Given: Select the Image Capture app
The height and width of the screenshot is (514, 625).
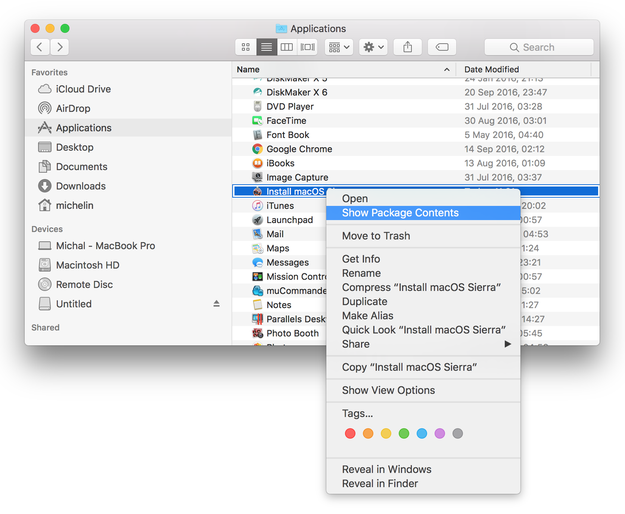Looking at the screenshot, I should [415, 177].
